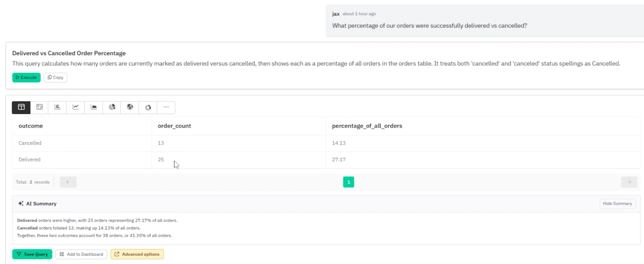This screenshot has height=264, width=644.
Task: Switch to pivot table view
Action: (39, 107)
